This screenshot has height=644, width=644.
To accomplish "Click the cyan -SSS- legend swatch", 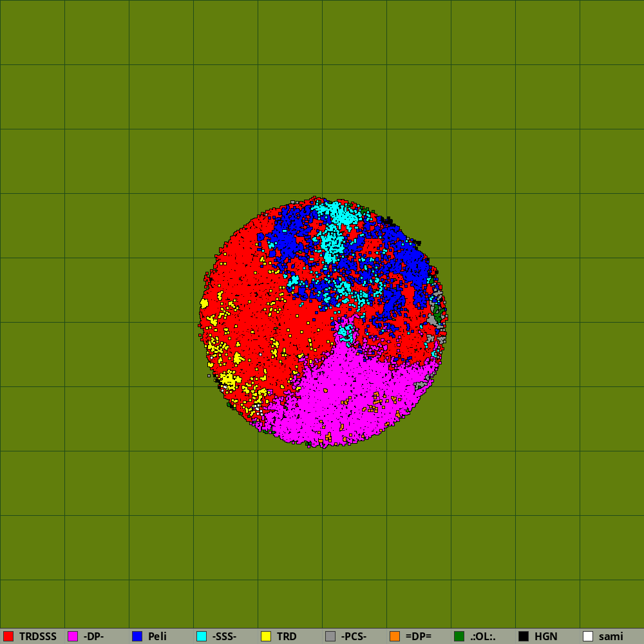I will [x=202, y=636].
